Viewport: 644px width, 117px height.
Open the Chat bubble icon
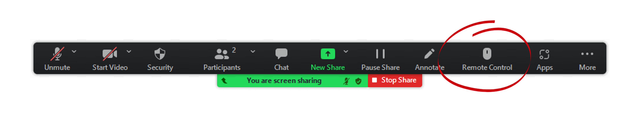pyautogui.click(x=282, y=54)
